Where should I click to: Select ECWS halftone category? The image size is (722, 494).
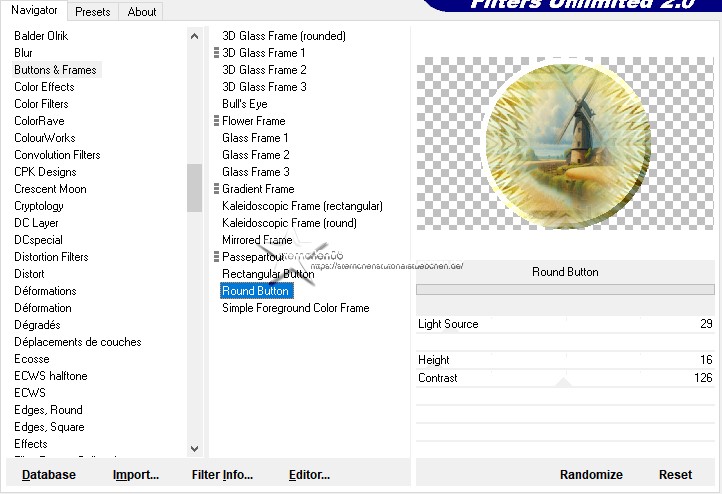(x=51, y=377)
